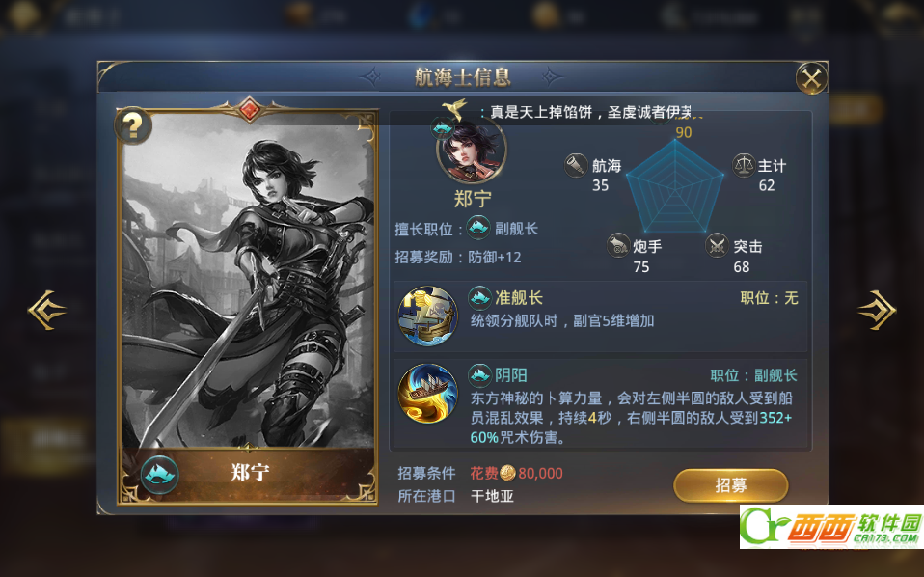
Task: Go to previous sailor with left arrow
Action: pos(46,310)
